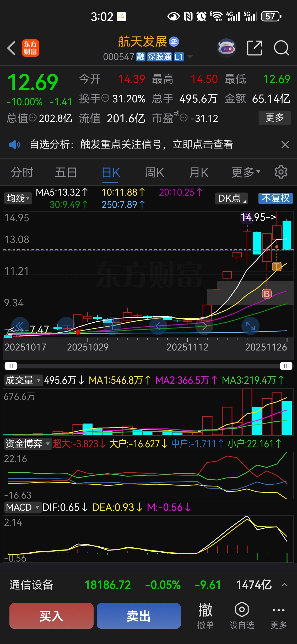Move chart right with arrow button
Viewport: 297px width, 644px height.
pos(204,326)
